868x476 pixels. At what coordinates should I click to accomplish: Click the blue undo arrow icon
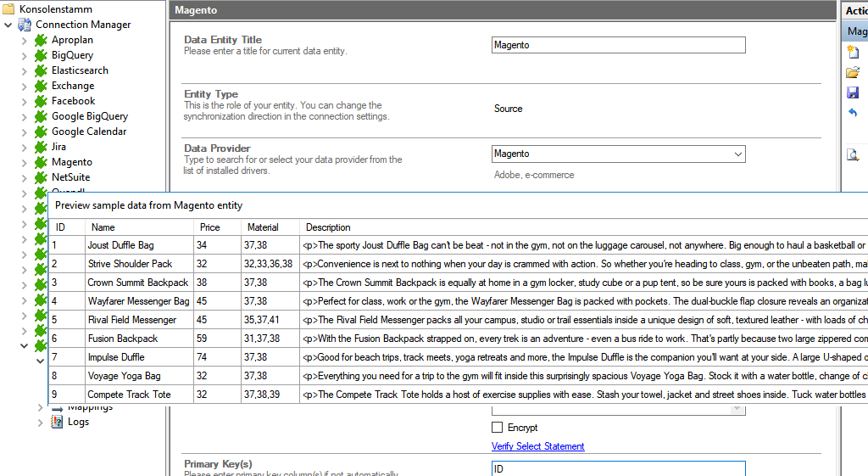coord(853,113)
